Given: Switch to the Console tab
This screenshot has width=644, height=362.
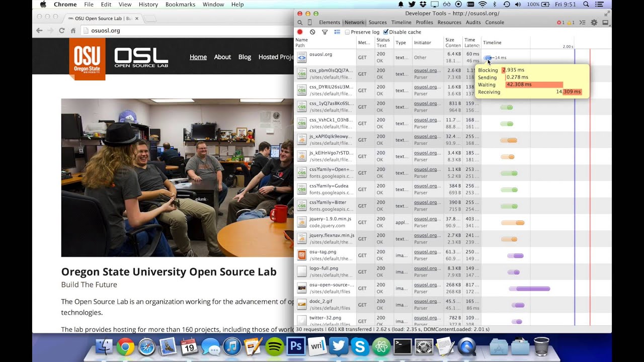Looking at the screenshot, I should pos(495,23).
